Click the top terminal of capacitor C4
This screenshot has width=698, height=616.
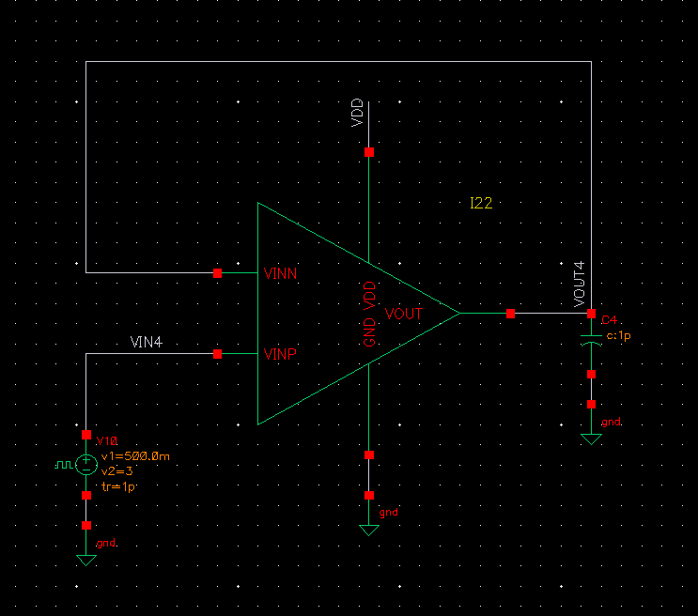(591, 314)
